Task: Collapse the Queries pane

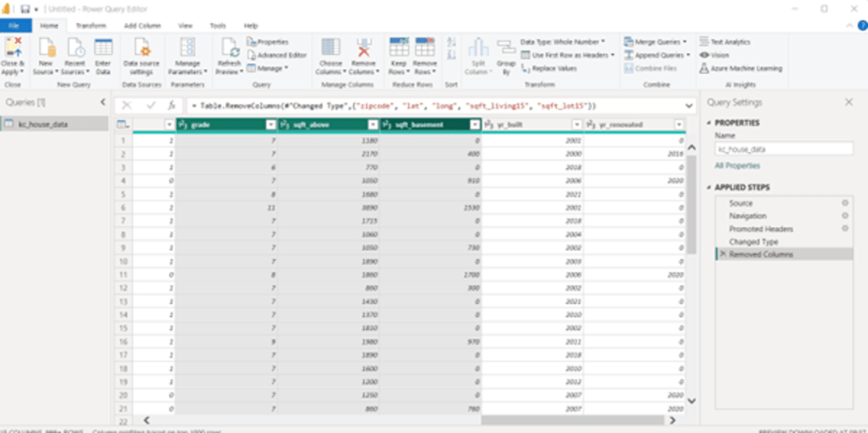Action: (x=103, y=102)
